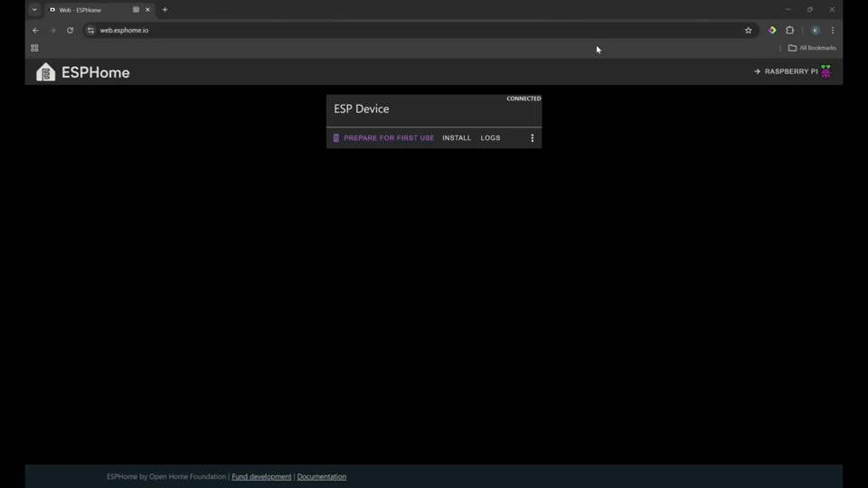This screenshot has width=868, height=488.
Task: Open the bookmarks bar apps grid icon
Action: coord(34,48)
